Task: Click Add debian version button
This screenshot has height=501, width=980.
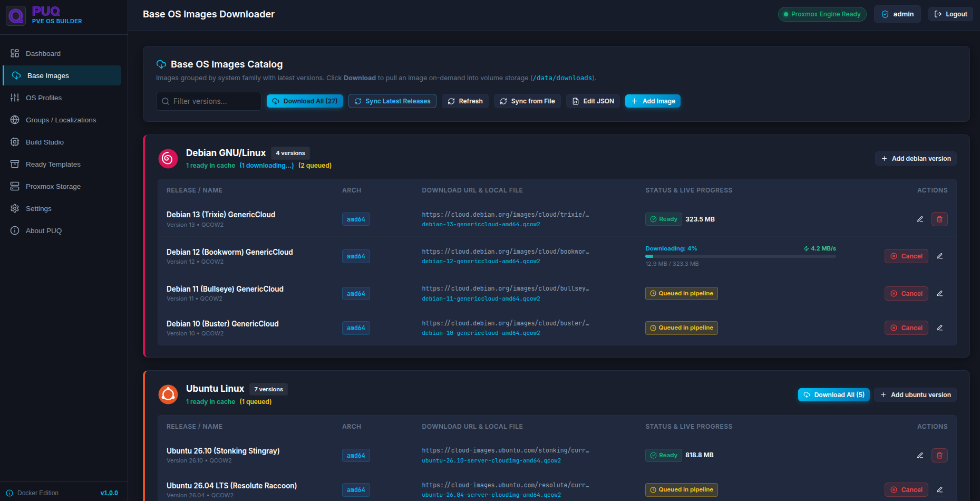Action: click(x=916, y=159)
